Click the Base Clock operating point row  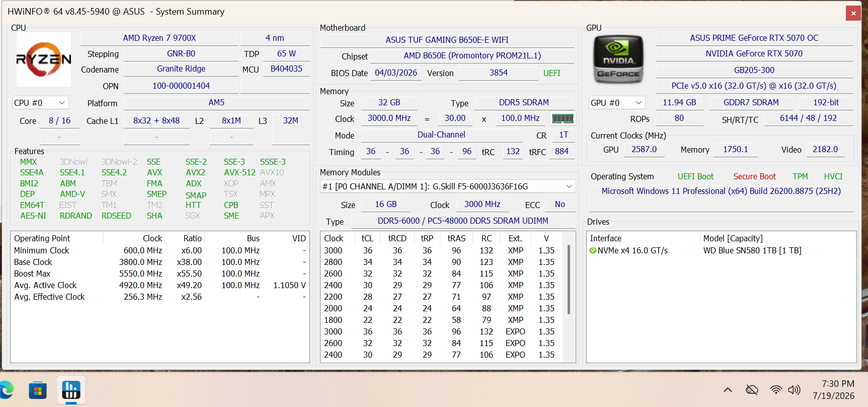[x=160, y=262]
